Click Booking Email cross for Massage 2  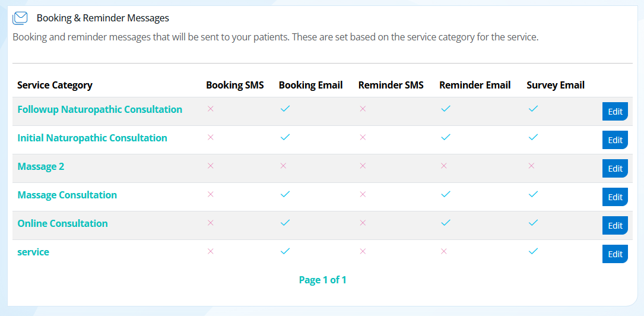click(x=283, y=166)
